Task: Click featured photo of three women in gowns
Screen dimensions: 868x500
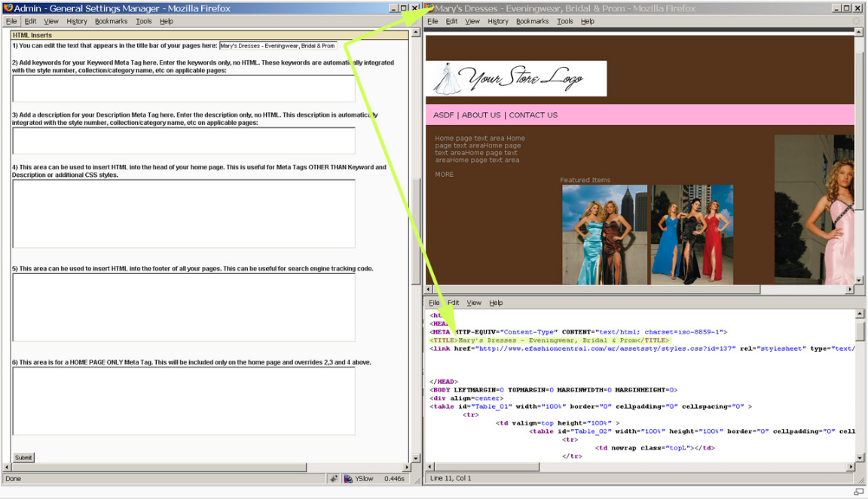Action: tap(692, 235)
